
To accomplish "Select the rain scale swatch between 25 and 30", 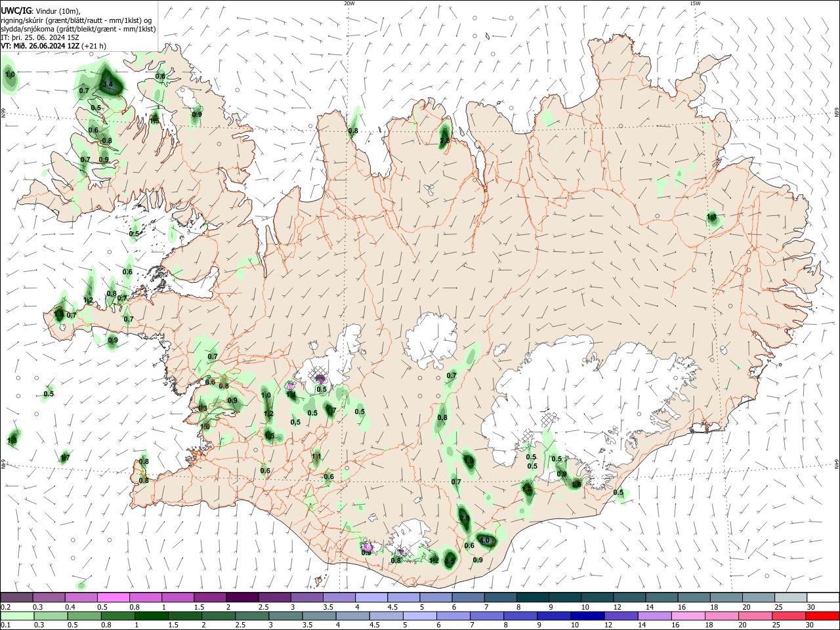I will [790, 616].
